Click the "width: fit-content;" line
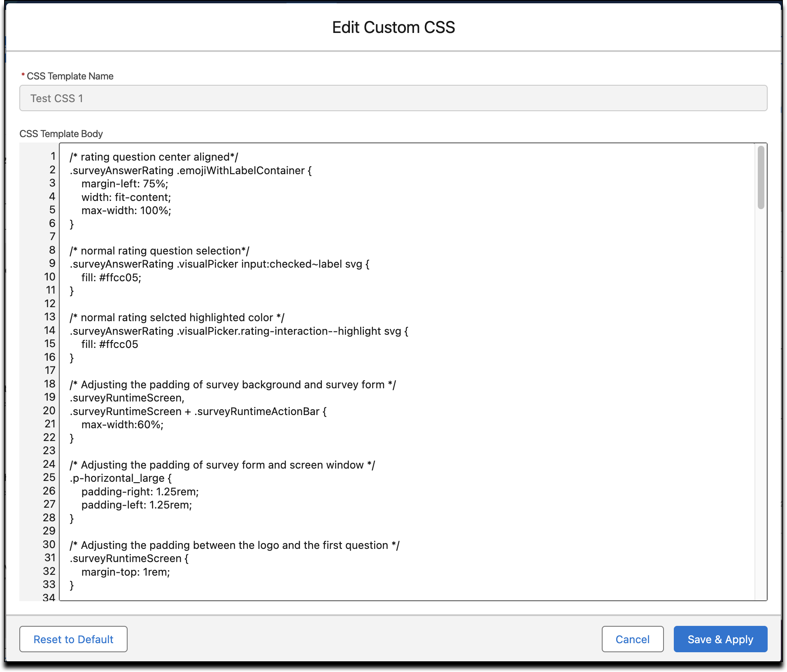 coord(126,197)
